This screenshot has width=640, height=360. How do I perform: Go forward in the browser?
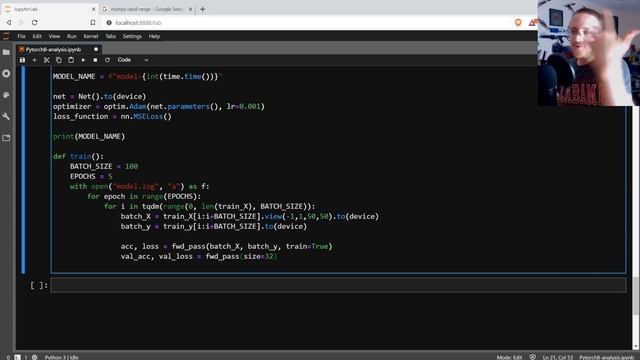pyautogui.click(x=22, y=22)
